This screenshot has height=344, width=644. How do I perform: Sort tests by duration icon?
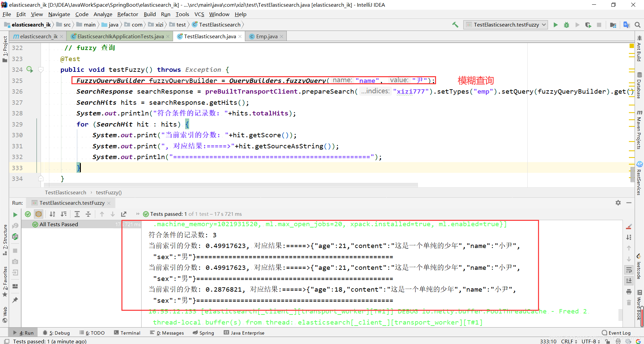[63, 214]
